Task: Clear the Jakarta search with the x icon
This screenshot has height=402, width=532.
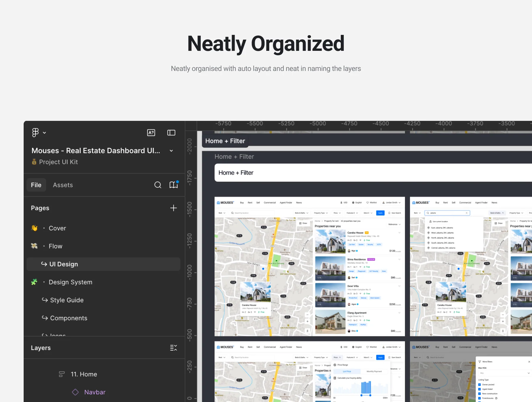Action: point(467,213)
